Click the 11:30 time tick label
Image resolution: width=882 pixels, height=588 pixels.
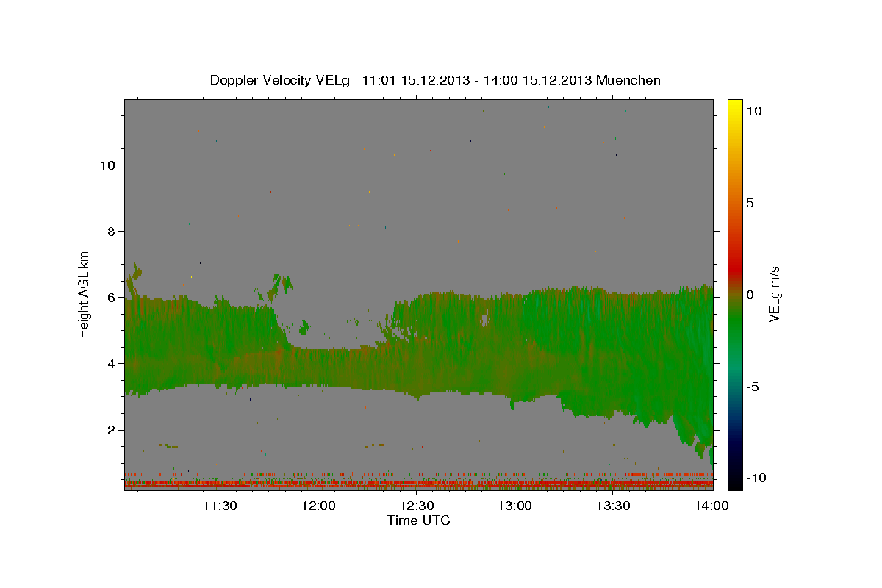point(220,506)
